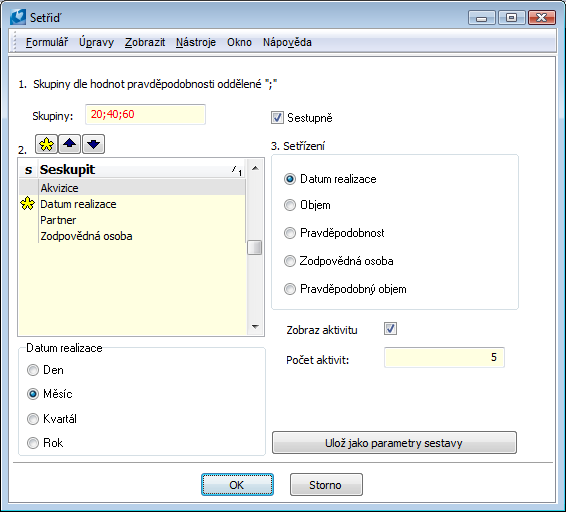Click the list scrollbar down arrow
The height and width of the screenshot is (512, 566).
click(255, 327)
